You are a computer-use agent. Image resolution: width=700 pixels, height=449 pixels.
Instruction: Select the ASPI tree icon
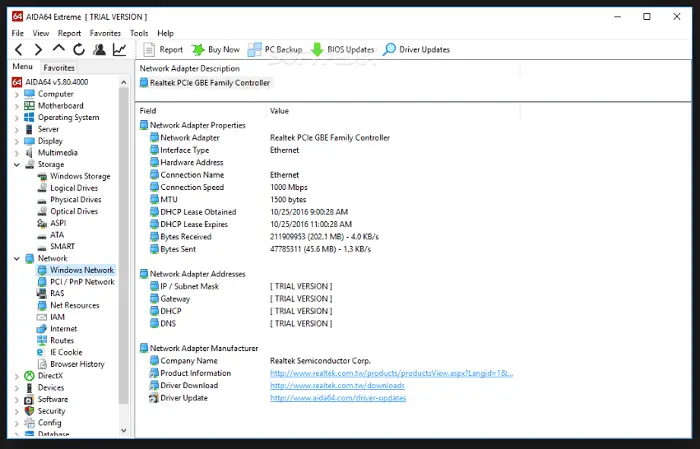[x=42, y=223]
